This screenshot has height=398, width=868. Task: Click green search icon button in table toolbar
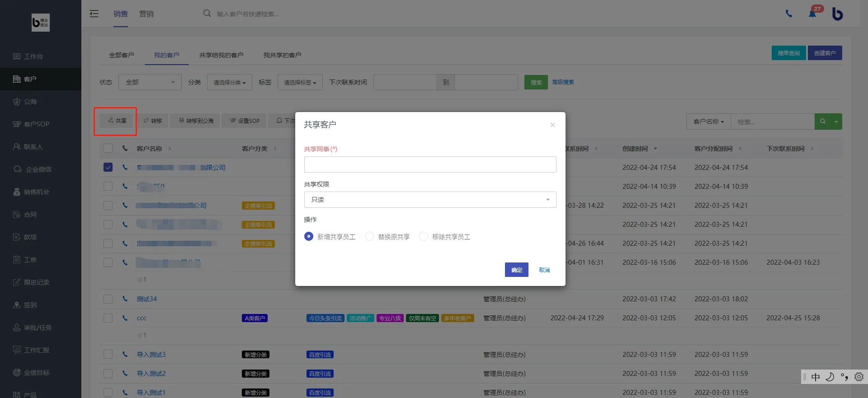(x=823, y=122)
